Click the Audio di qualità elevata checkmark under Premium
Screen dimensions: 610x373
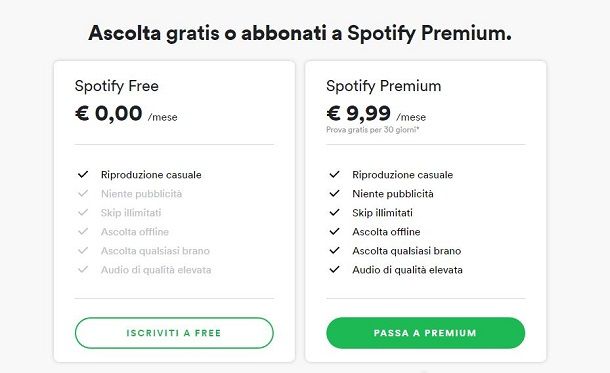coord(335,269)
